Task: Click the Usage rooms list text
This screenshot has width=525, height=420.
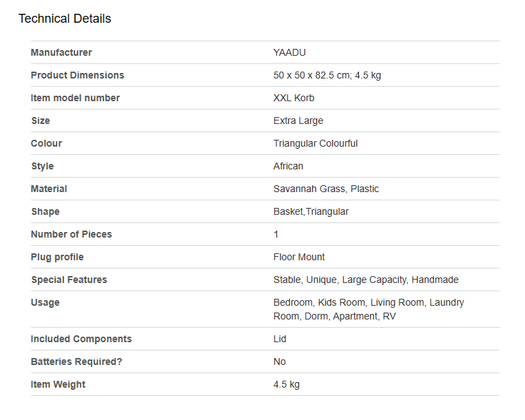Action: click(x=369, y=309)
